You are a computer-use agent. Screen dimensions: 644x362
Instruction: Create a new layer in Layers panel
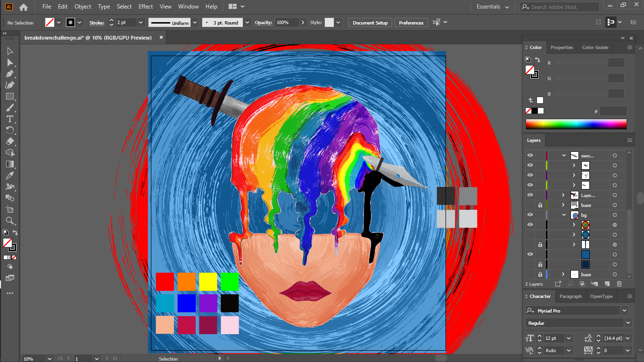tap(607, 284)
